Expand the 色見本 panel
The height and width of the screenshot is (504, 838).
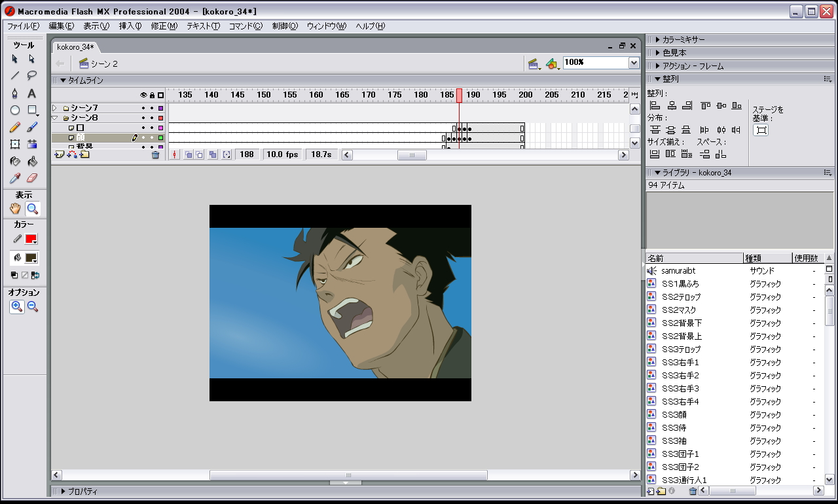[x=657, y=53]
